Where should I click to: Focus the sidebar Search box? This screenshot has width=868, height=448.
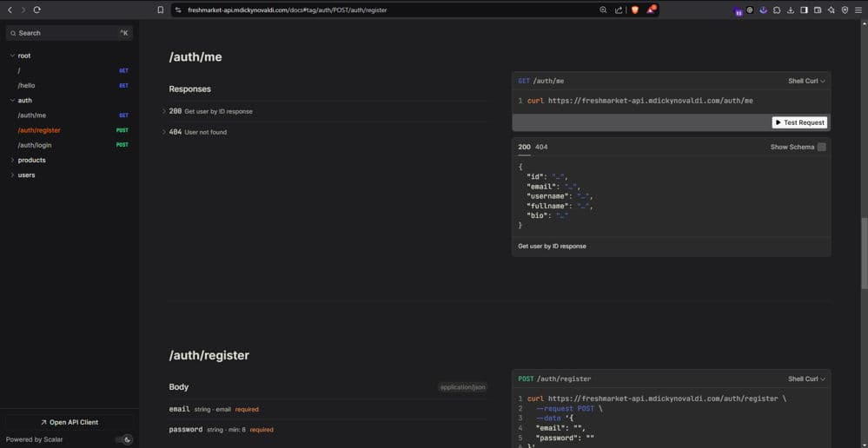pyautogui.click(x=70, y=33)
